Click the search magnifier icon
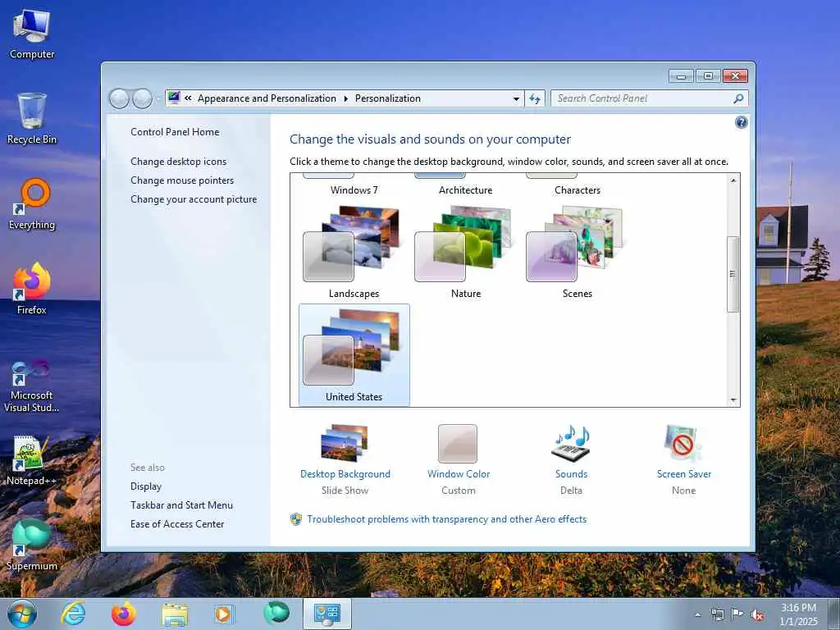The width and height of the screenshot is (840, 630). [x=738, y=98]
